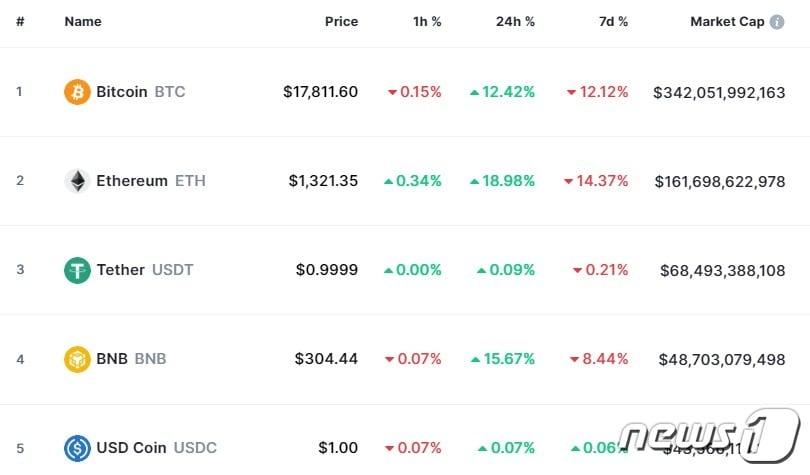
Task: Open the Market Cap info icon
Action: pos(777,22)
